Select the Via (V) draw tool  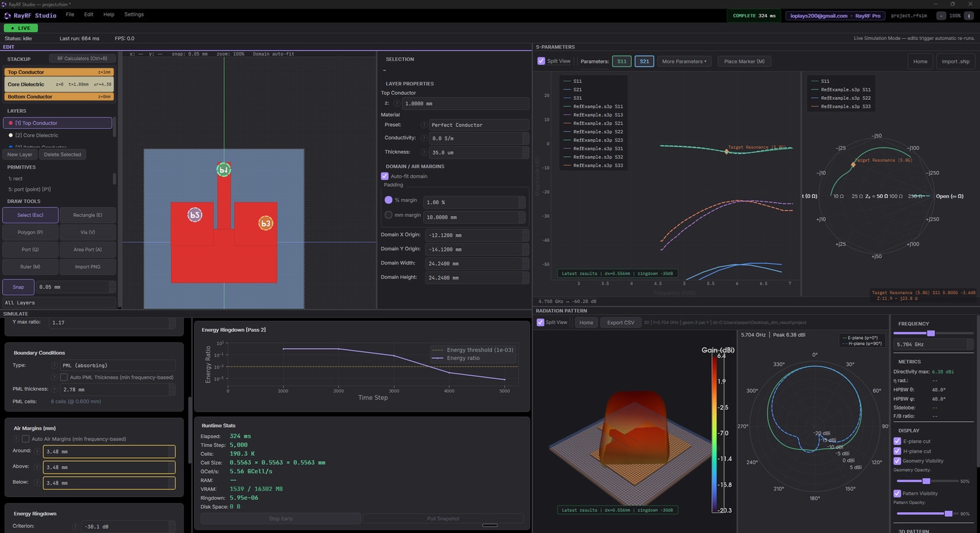click(88, 232)
